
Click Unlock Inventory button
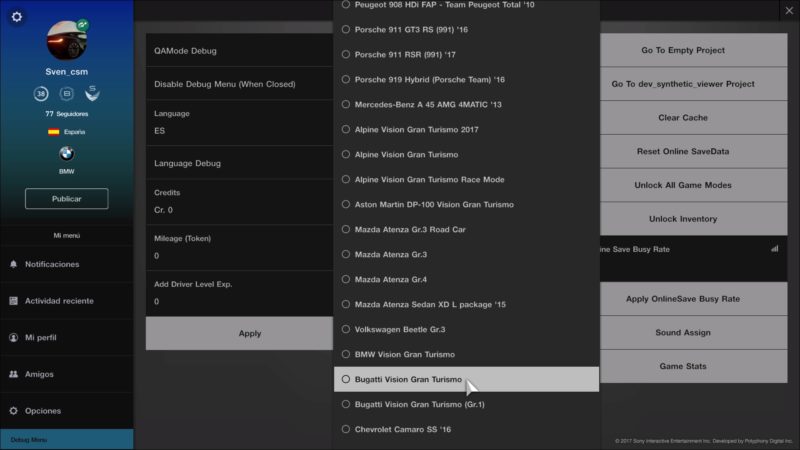coord(693,218)
